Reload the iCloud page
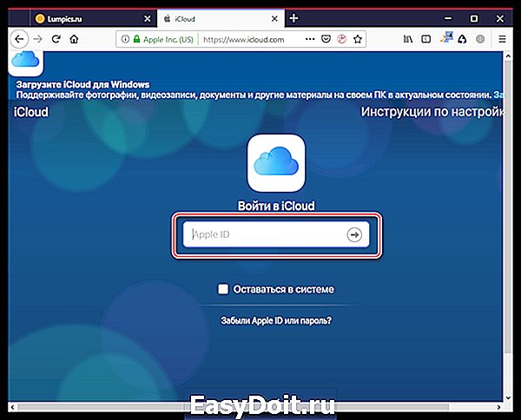This screenshot has height=420, width=521. coord(56,39)
